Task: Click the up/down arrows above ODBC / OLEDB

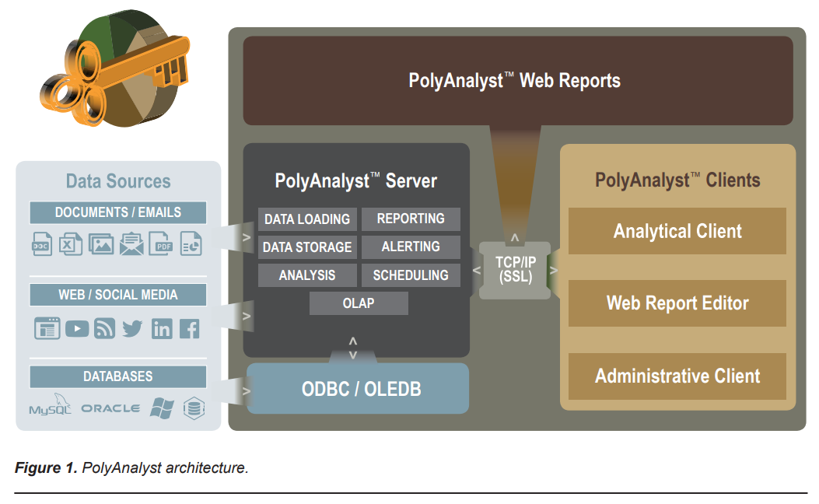Action: [353, 348]
